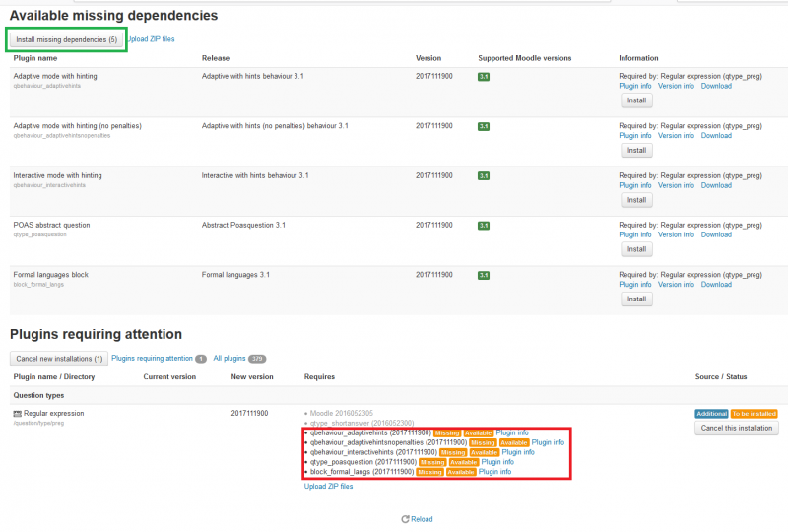
Task: Install the POAS abstract question plugin
Action: pyautogui.click(x=636, y=249)
